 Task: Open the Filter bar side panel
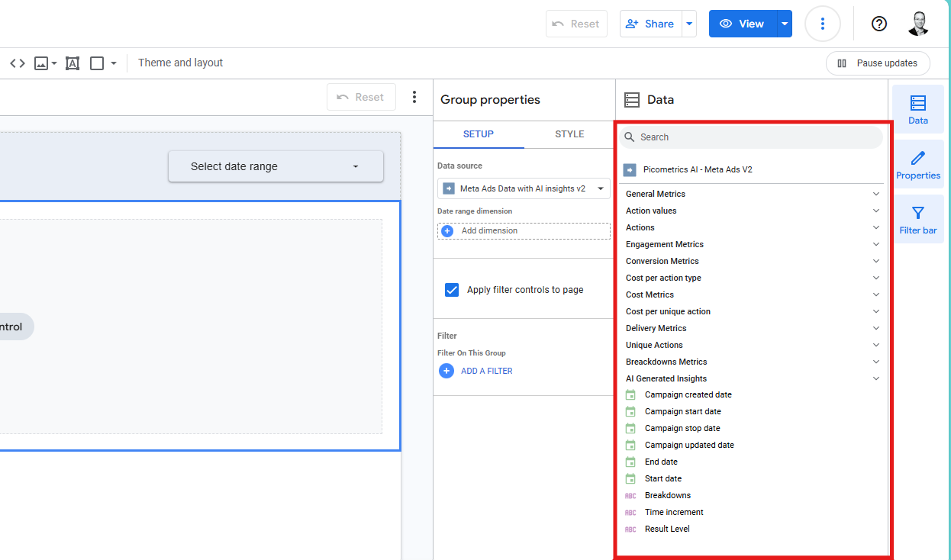click(x=917, y=220)
